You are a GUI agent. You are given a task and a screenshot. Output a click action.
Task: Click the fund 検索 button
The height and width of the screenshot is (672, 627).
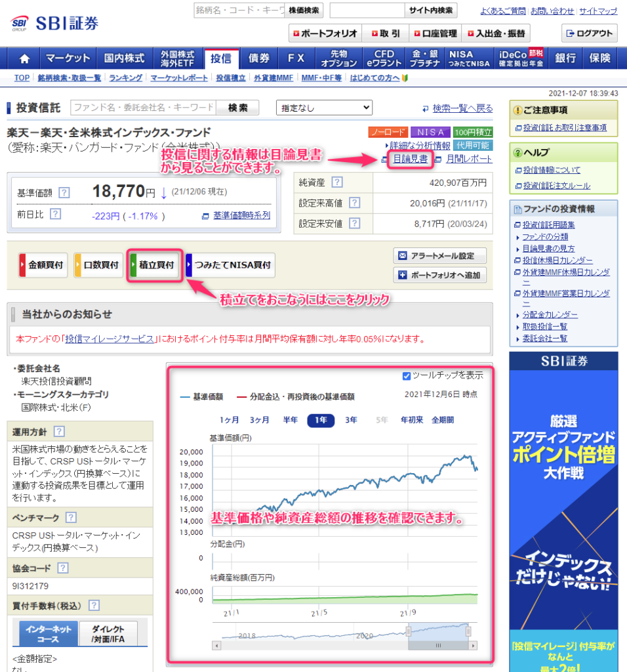point(237,108)
